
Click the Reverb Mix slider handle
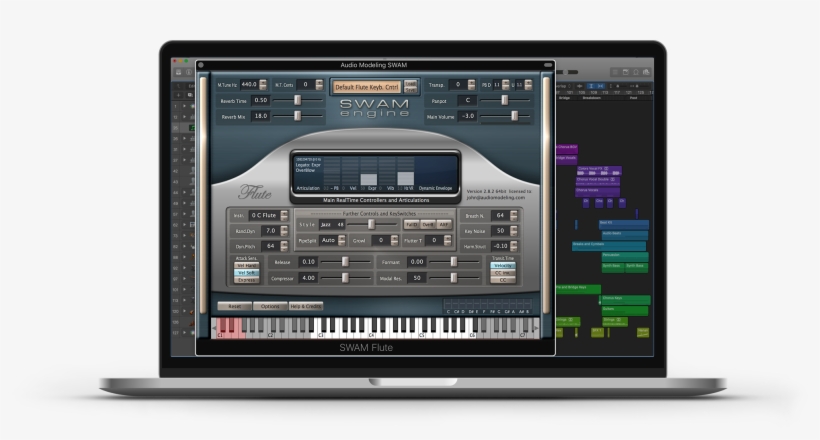[297, 116]
